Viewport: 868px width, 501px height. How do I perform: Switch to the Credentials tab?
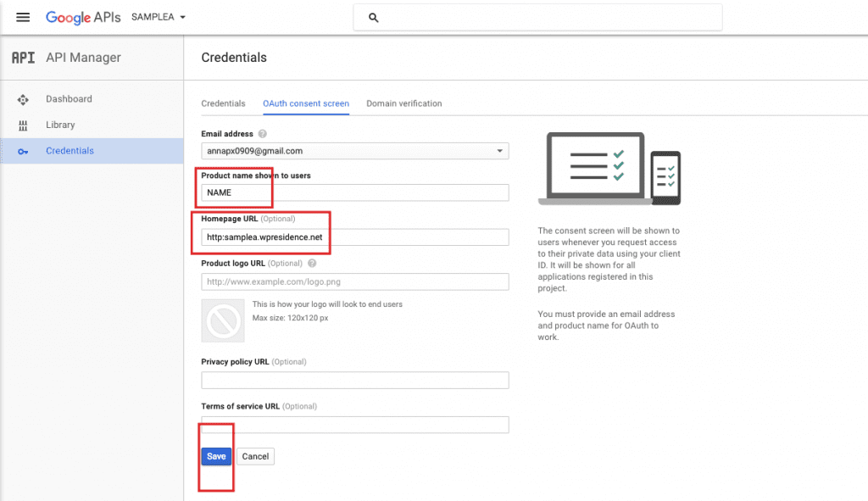pyautogui.click(x=223, y=103)
